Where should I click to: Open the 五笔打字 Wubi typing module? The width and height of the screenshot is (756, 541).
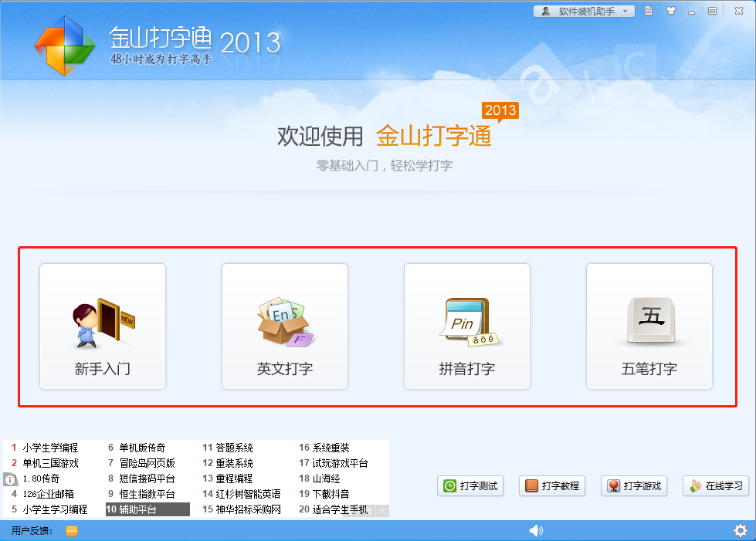pos(649,326)
